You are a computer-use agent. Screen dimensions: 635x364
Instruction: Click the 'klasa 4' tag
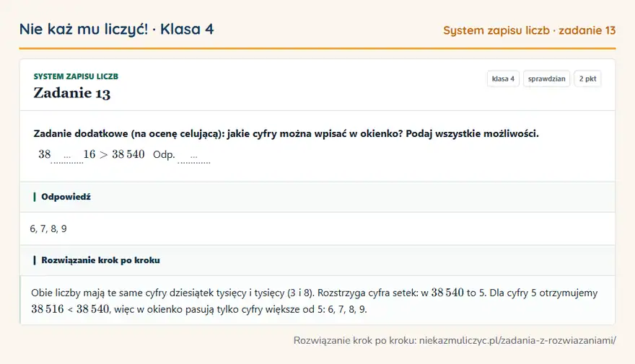coord(503,79)
